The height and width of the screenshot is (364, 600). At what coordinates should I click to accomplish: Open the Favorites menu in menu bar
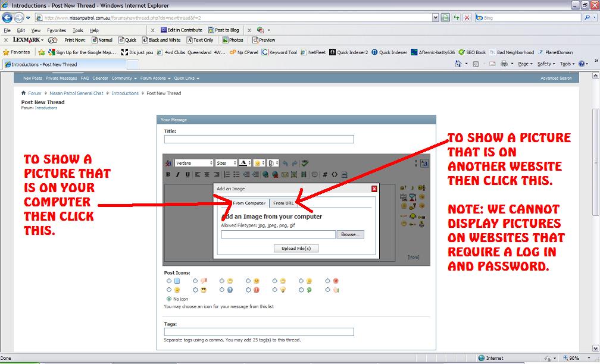[x=57, y=30]
